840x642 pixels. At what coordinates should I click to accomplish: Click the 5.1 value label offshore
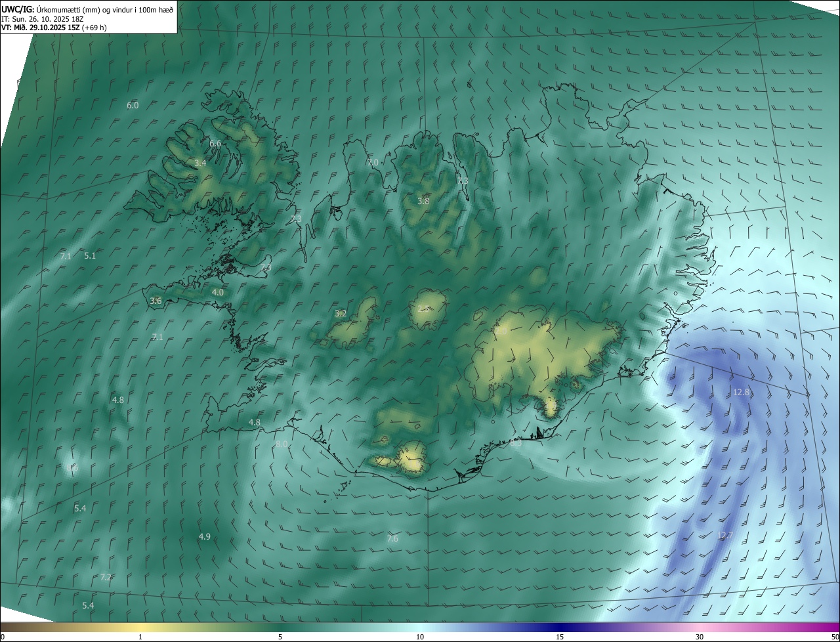90,256
